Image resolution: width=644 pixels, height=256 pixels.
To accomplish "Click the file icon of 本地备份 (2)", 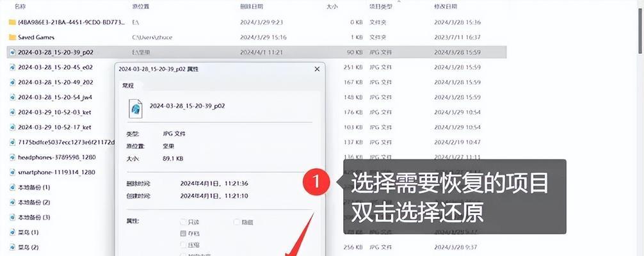I will [13, 202].
